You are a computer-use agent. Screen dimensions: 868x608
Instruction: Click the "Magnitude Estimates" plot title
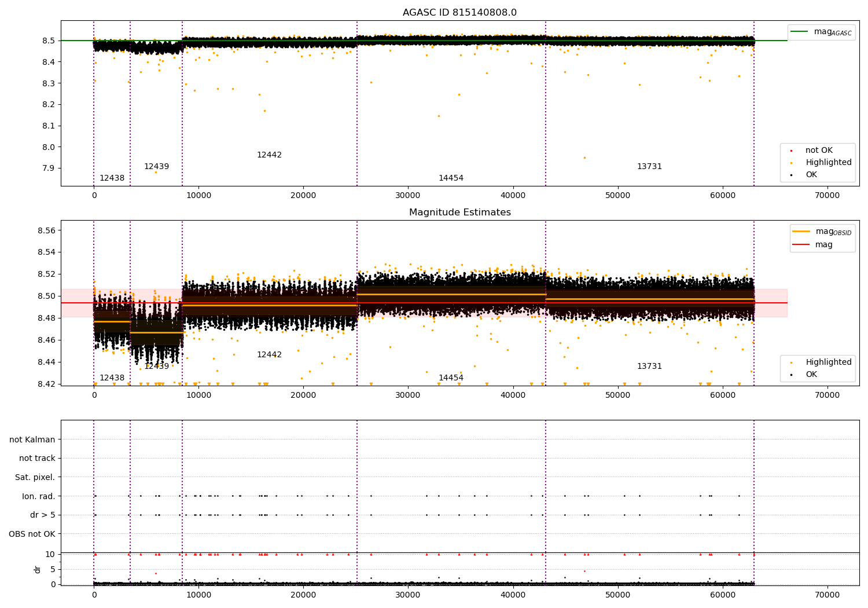tap(459, 213)
